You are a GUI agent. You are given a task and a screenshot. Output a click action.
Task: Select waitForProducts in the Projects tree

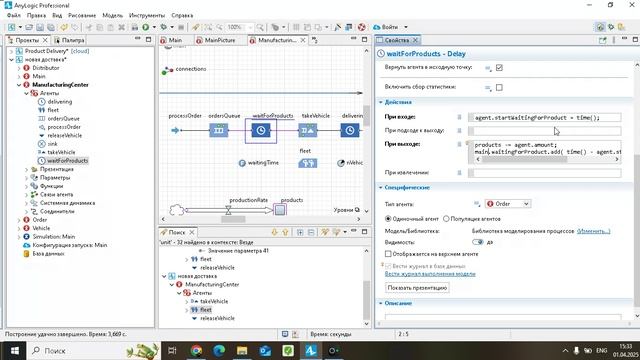tap(67, 161)
